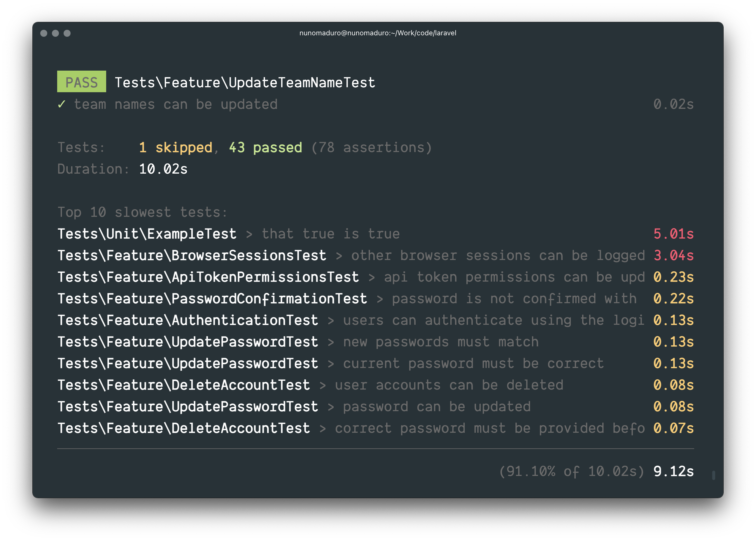Click Tests\Feature\BrowserSessionsTest entry
Viewport: 756px width, 541px height.
(x=192, y=256)
